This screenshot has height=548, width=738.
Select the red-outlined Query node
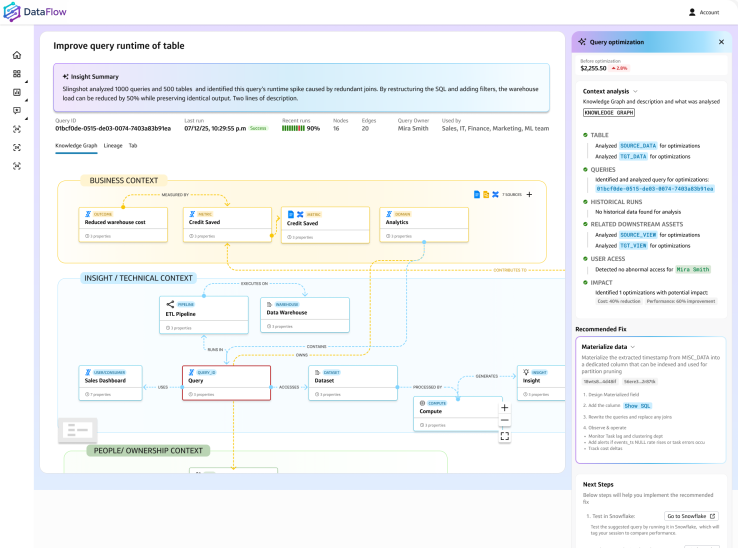pos(226,383)
